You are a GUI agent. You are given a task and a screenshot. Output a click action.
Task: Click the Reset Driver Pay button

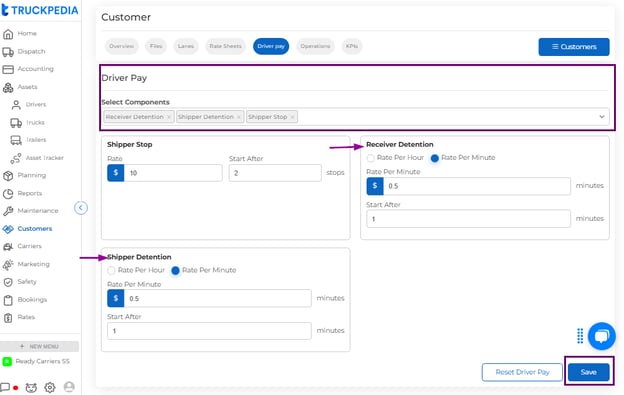point(522,372)
